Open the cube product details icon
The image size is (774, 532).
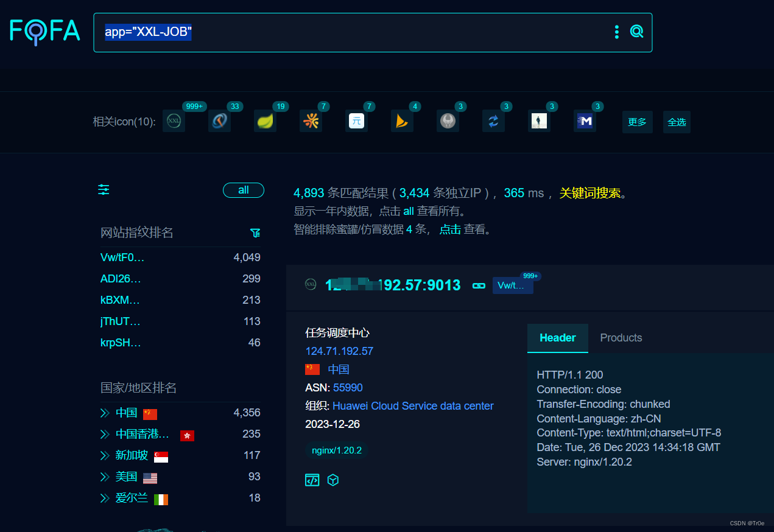coord(333,480)
